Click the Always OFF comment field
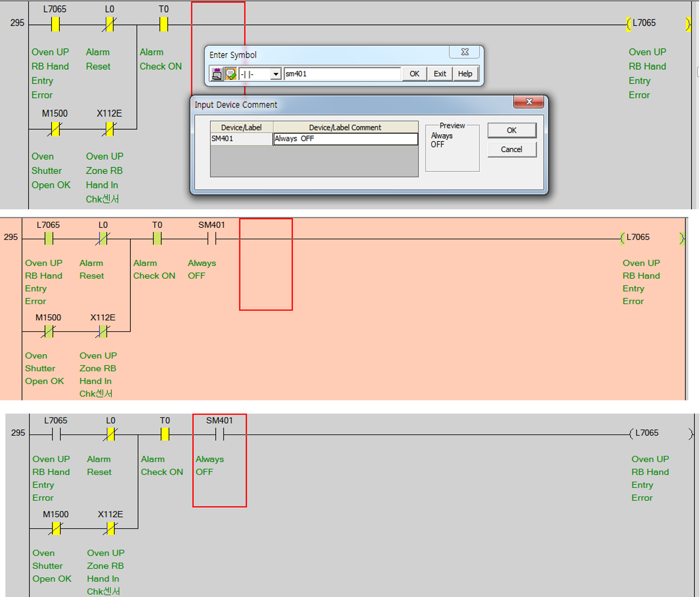Screen dimensions: 700x597 [345, 139]
